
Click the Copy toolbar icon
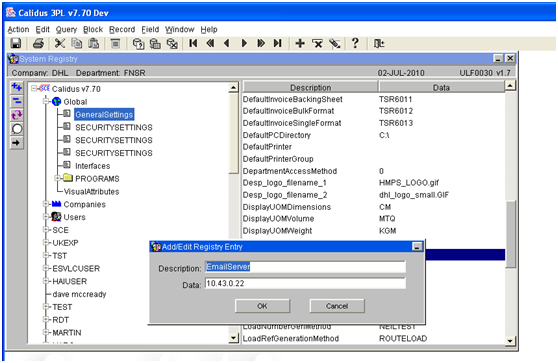[x=77, y=43]
